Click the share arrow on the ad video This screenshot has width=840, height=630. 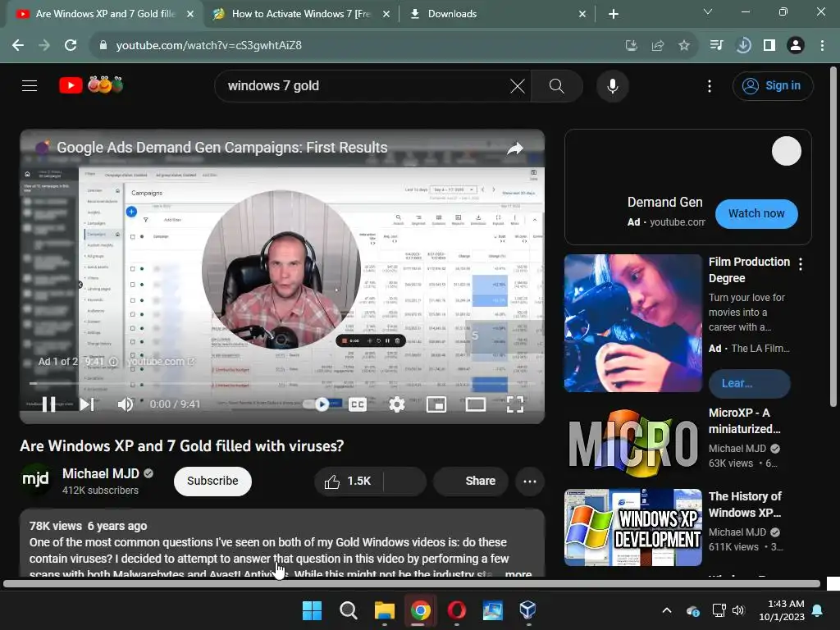[515, 148]
